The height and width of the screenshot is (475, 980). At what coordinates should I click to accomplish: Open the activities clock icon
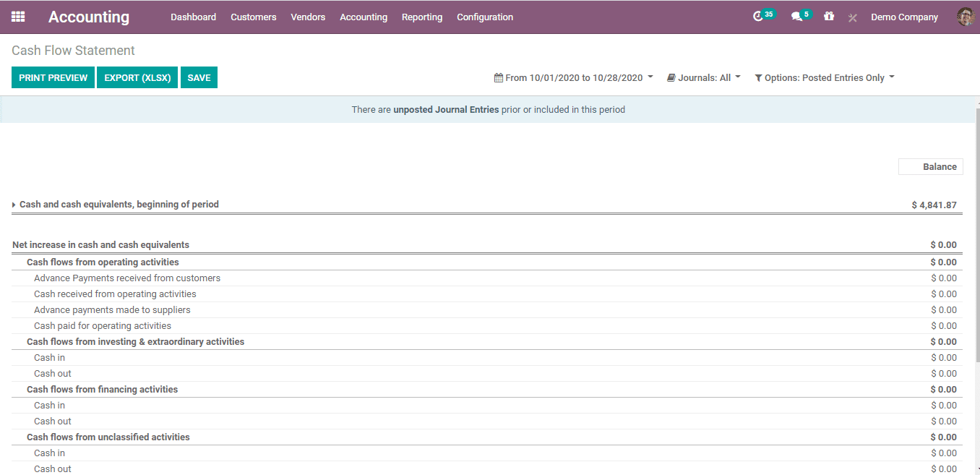758,17
